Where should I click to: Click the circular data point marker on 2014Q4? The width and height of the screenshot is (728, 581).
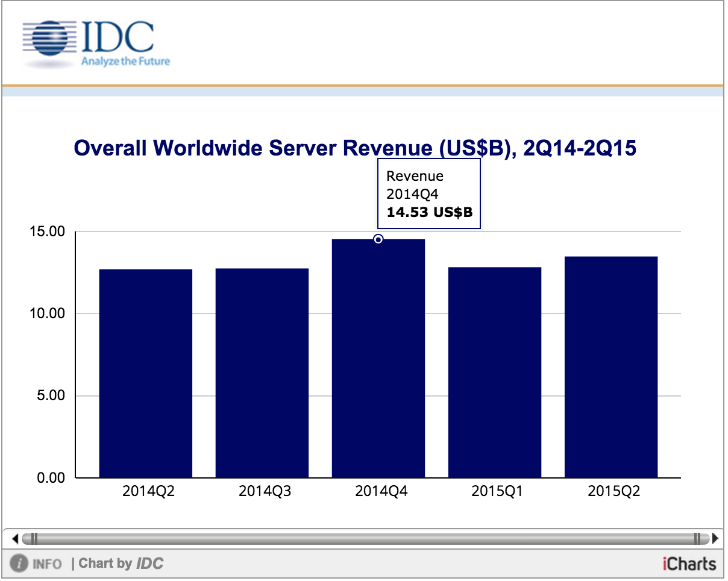378,239
